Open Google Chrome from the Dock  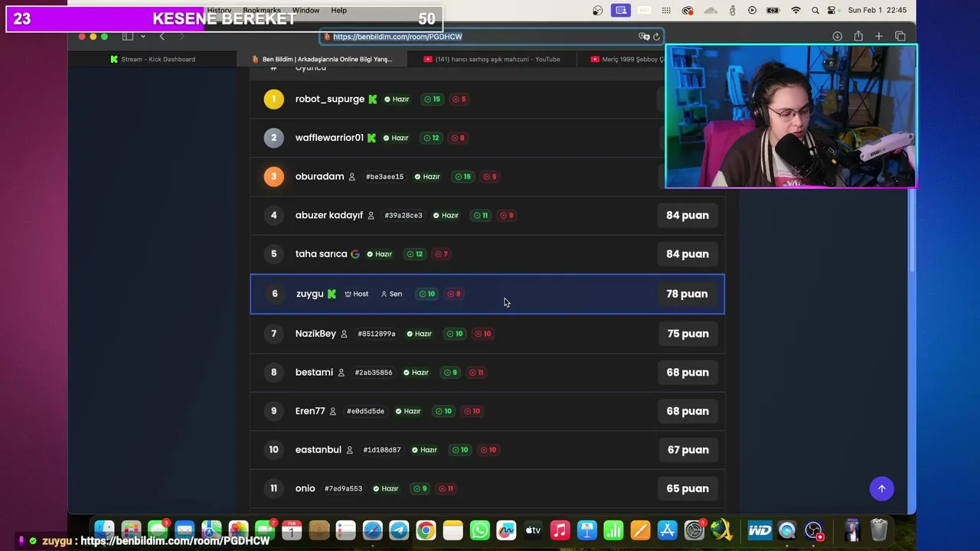[x=426, y=530]
